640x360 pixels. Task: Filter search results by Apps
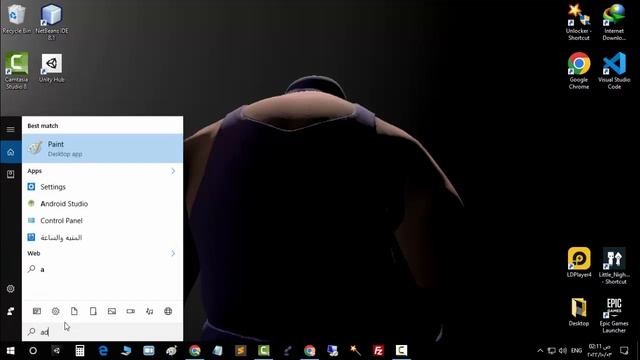coord(37,311)
